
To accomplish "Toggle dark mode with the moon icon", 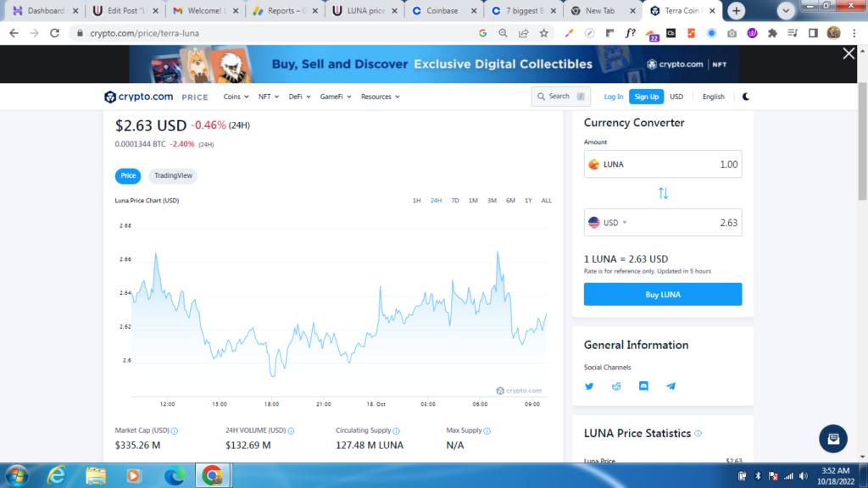I will [746, 97].
